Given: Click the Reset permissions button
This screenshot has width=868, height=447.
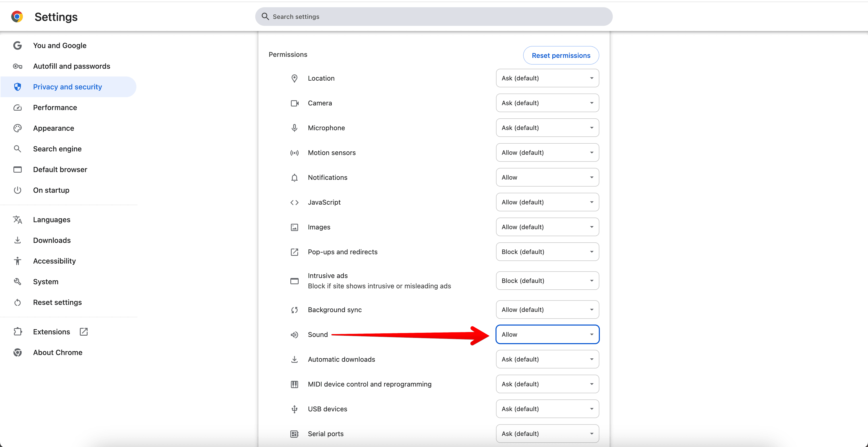Looking at the screenshot, I should [561, 55].
